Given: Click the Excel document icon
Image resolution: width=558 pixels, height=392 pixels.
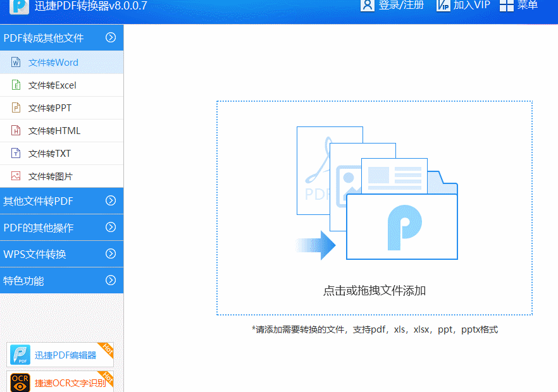Looking at the screenshot, I should [16, 85].
